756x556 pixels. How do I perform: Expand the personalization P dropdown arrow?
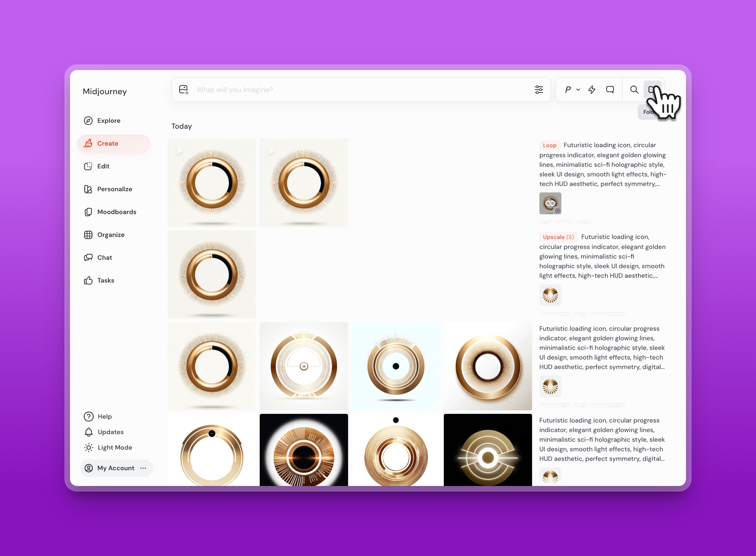(x=578, y=90)
